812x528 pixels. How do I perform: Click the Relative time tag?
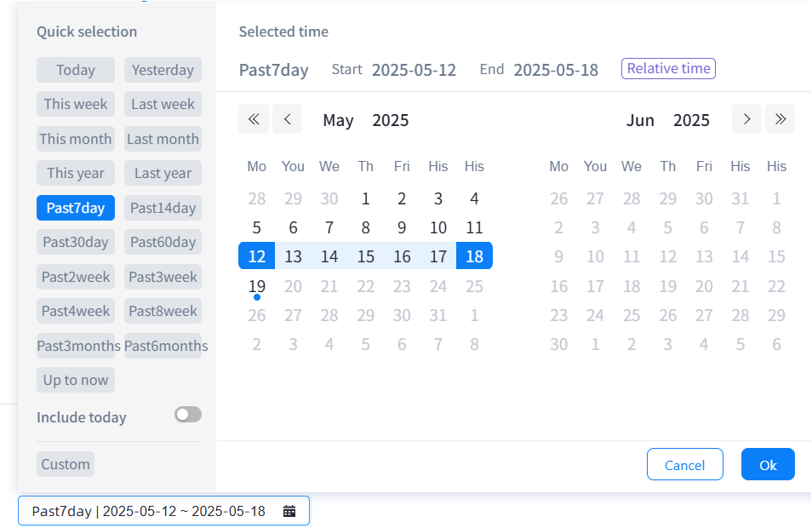[x=668, y=69]
